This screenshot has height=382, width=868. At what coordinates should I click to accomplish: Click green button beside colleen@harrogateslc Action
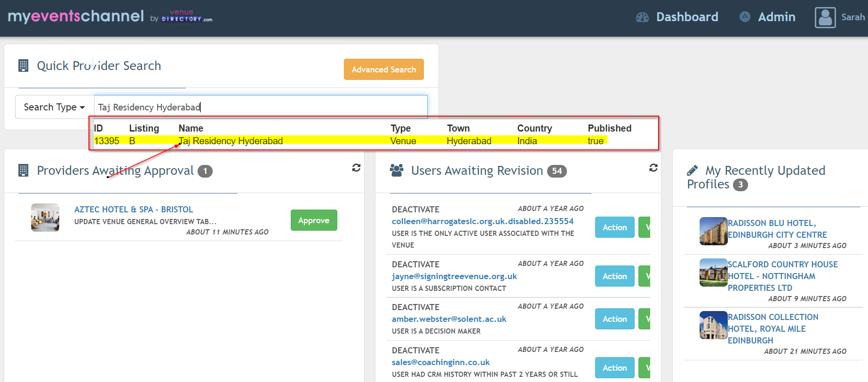645,227
